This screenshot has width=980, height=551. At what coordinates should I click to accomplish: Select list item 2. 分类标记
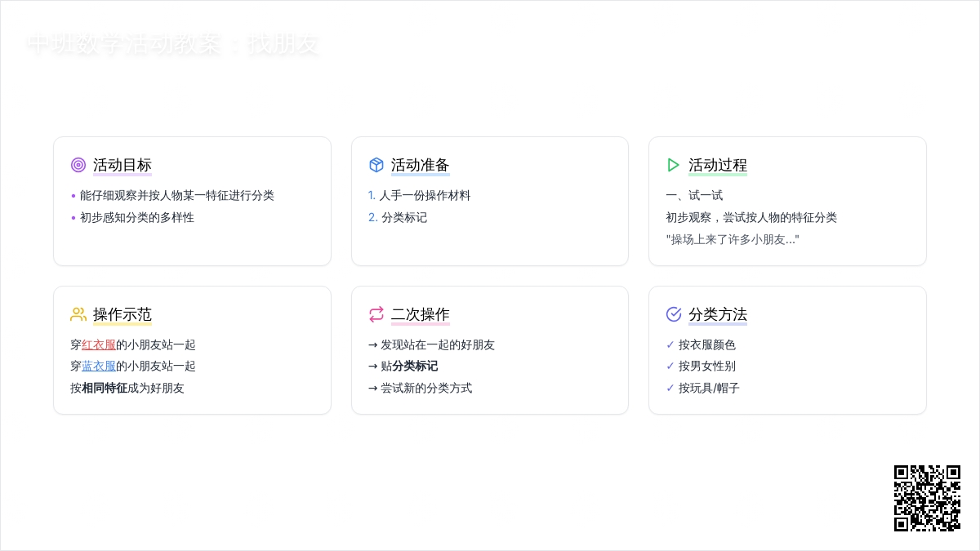point(398,217)
